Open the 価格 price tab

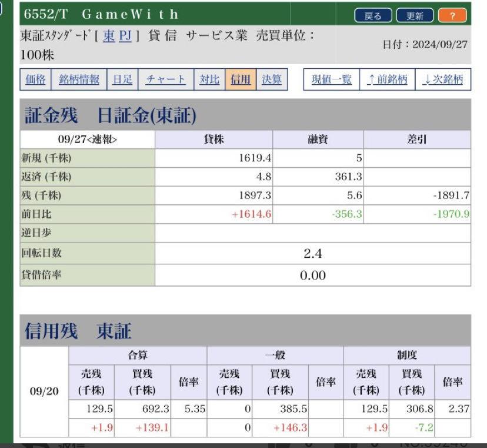(x=35, y=80)
